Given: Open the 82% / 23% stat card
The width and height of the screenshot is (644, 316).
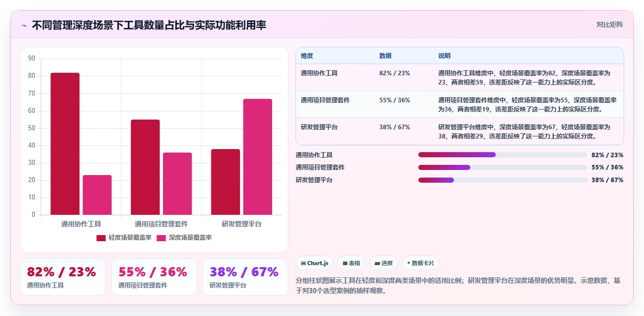Looking at the screenshot, I should (63, 277).
